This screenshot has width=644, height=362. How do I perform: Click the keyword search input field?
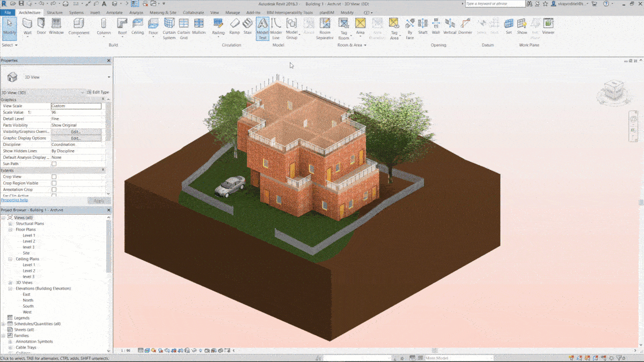(495, 4)
